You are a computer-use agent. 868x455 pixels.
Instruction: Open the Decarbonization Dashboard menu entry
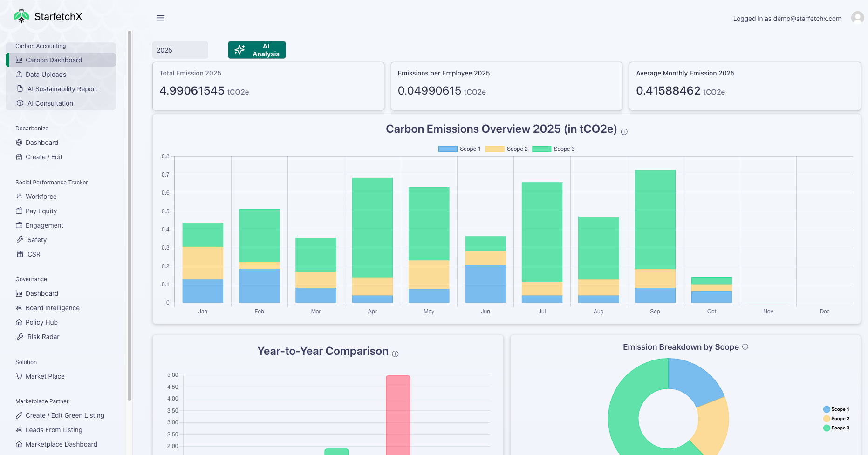click(41, 143)
